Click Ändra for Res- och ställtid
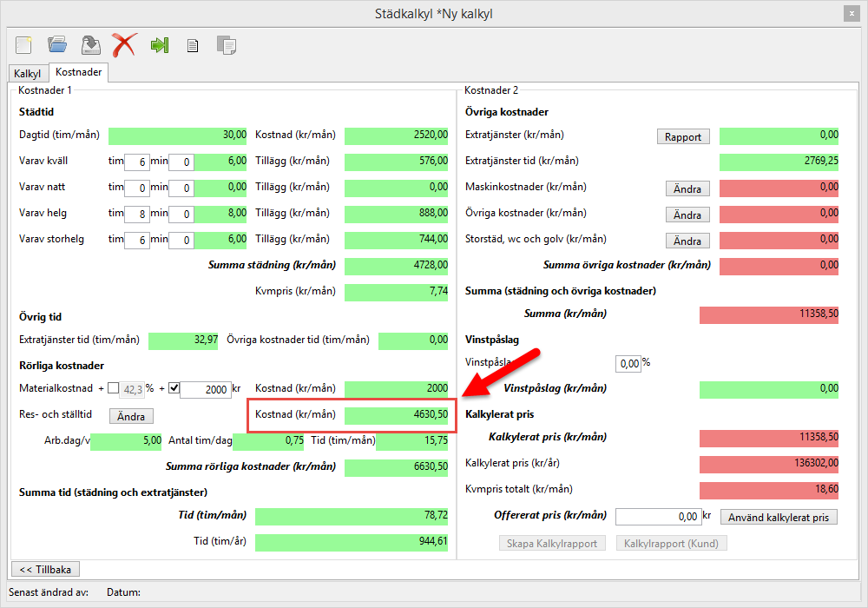The image size is (868, 608). [131, 416]
